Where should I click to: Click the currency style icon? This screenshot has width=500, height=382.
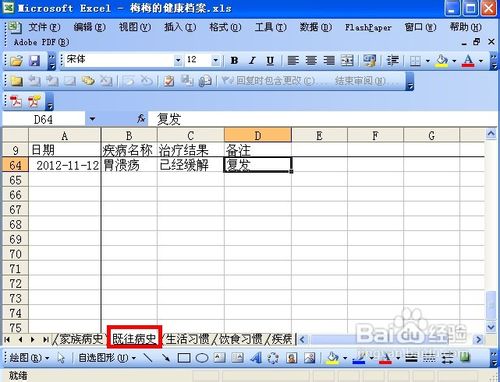tap(369, 61)
